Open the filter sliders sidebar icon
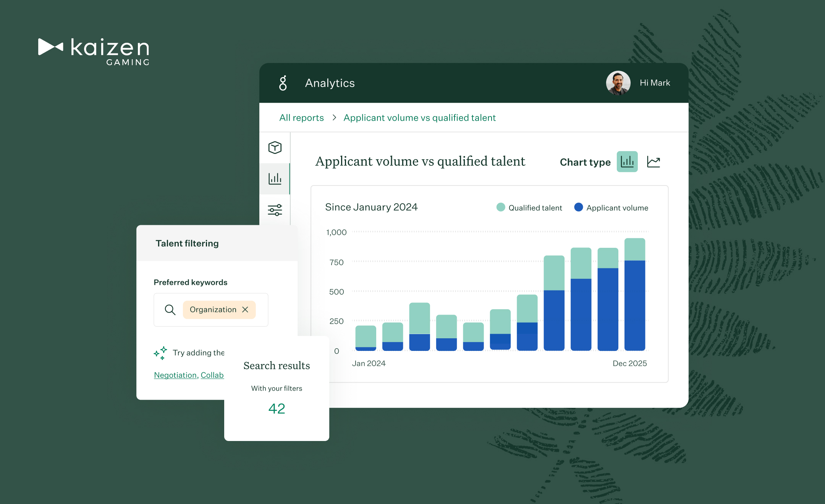Screen dimensions: 825x504 pos(275,210)
